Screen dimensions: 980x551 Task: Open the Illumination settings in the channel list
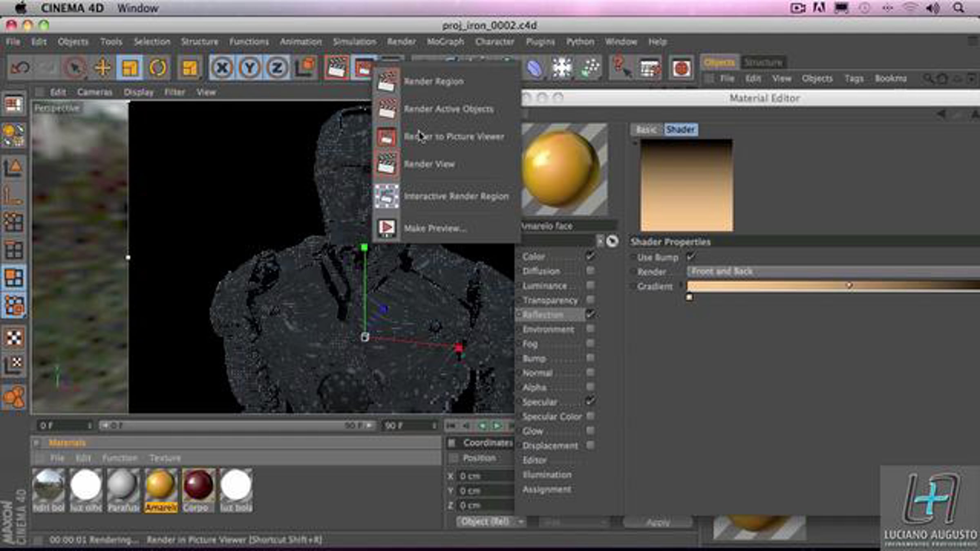(547, 475)
